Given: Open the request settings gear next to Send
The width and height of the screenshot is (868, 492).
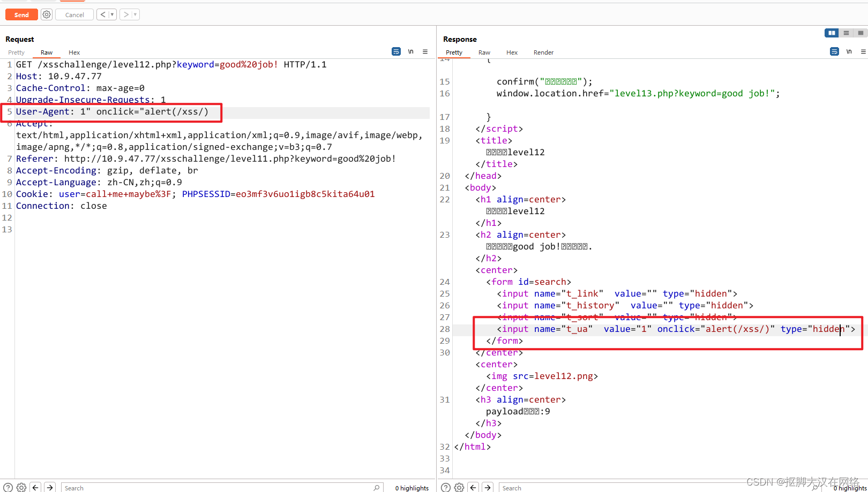Looking at the screenshot, I should point(47,14).
